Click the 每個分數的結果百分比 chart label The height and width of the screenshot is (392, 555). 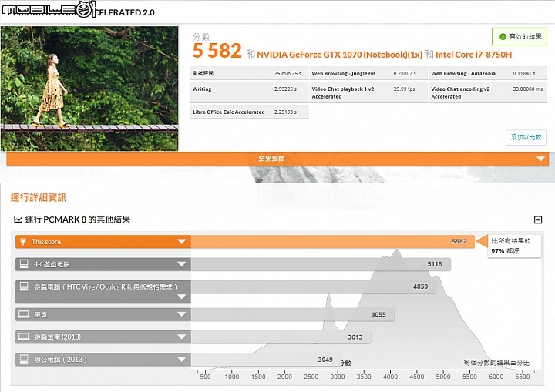(x=496, y=363)
